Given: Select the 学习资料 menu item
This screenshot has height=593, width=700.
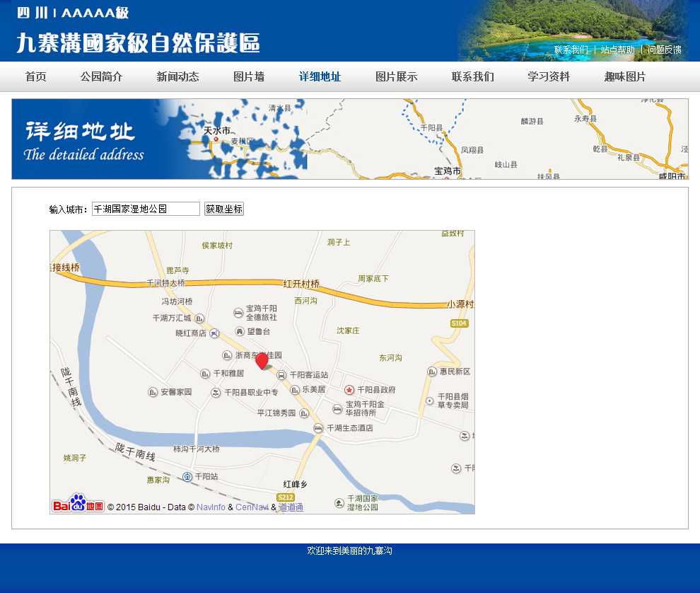Looking at the screenshot, I should (549, 77).
